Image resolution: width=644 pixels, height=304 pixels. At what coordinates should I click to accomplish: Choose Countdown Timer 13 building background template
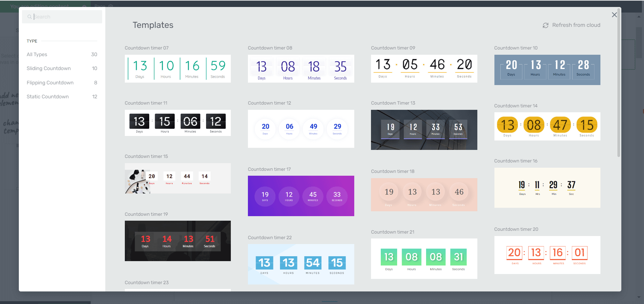(424, 130)
